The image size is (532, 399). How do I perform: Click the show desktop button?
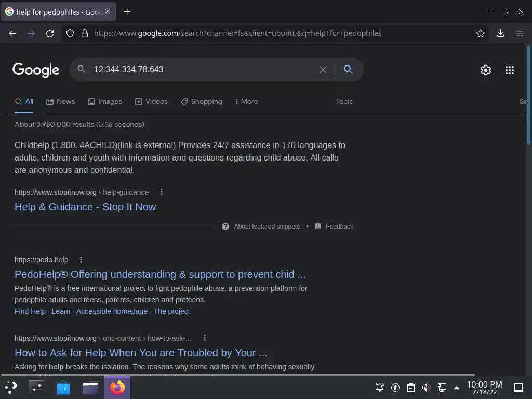(518, 388)
